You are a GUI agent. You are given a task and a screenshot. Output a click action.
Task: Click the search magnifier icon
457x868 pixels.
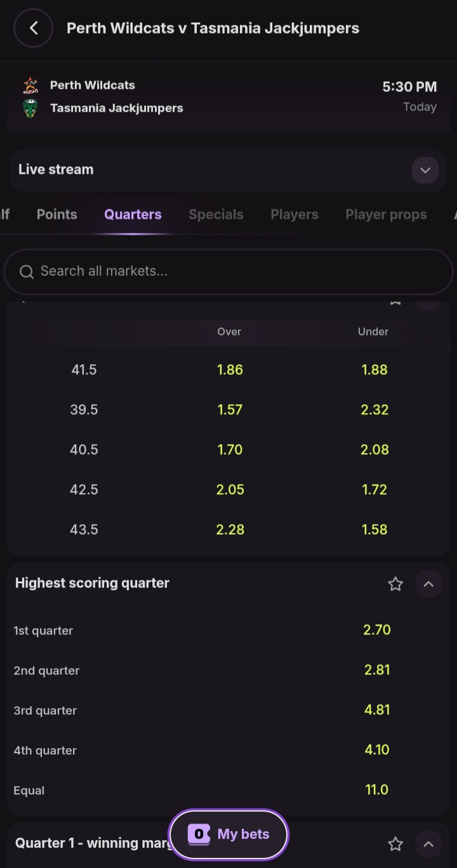tap(27, 272)
